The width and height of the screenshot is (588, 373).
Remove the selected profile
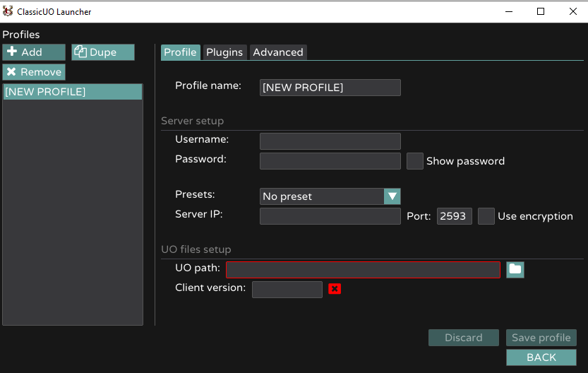tap(34, 72)
